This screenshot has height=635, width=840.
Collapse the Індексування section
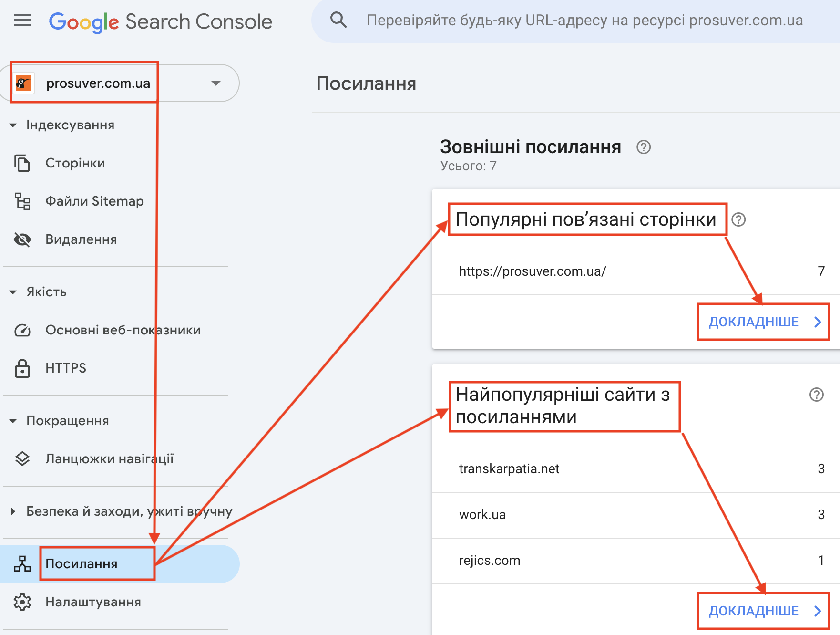click(x=13, y=125)
